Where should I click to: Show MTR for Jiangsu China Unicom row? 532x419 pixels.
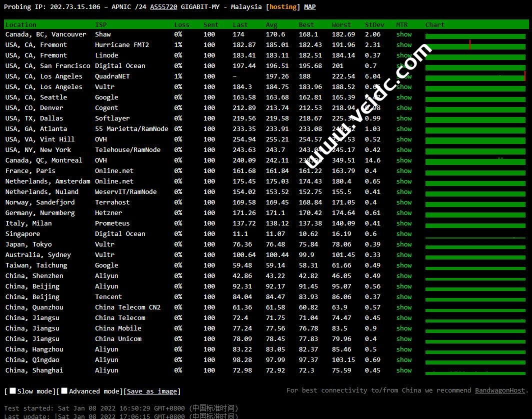click(404, 339)
